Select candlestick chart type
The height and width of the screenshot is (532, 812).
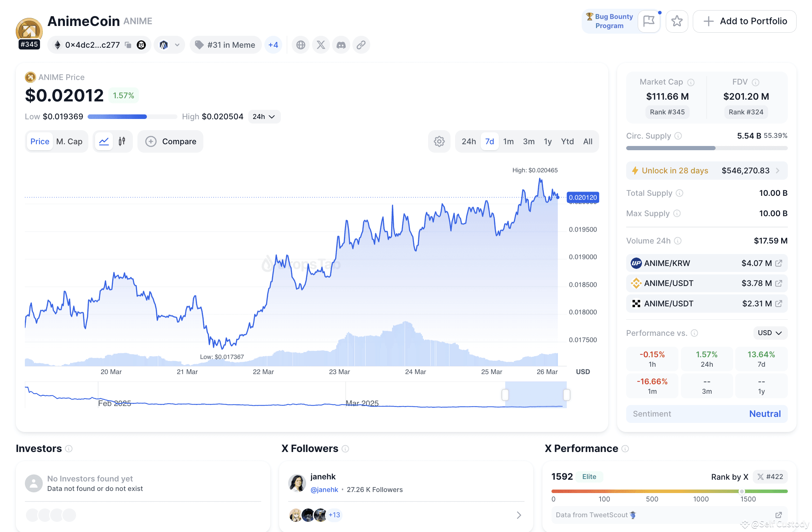(x=122, y=141)
